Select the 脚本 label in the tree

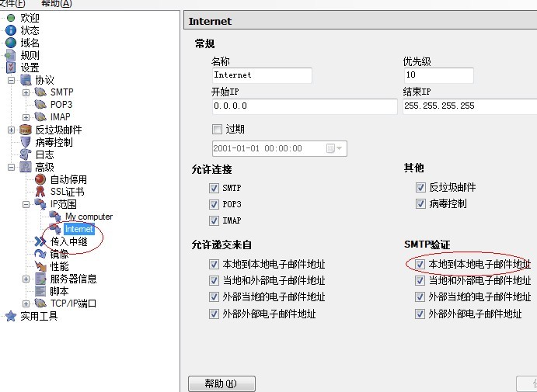coord(59,291)
